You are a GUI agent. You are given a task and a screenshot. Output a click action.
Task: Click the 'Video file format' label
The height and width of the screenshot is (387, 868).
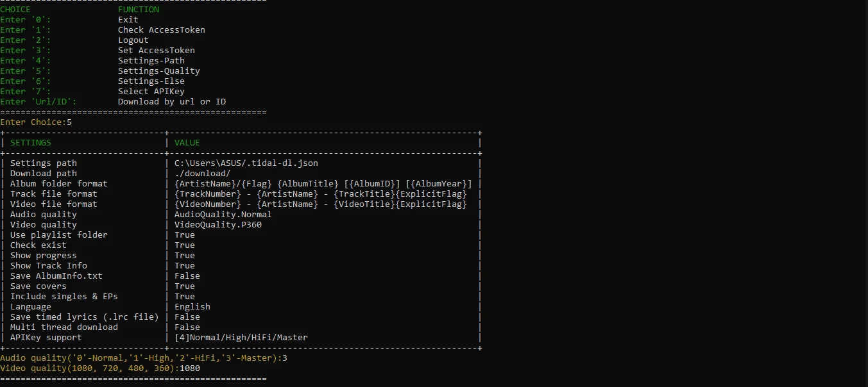coord(54,204)
